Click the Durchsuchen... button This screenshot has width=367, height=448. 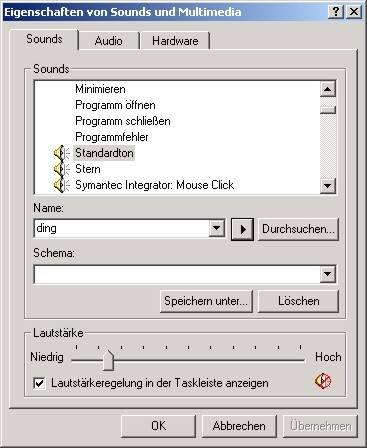click(298, 229)
